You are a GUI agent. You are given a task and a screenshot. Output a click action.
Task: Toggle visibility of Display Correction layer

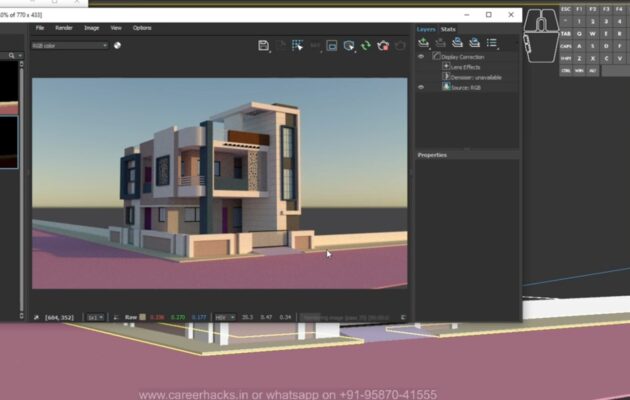coord(421,57)
